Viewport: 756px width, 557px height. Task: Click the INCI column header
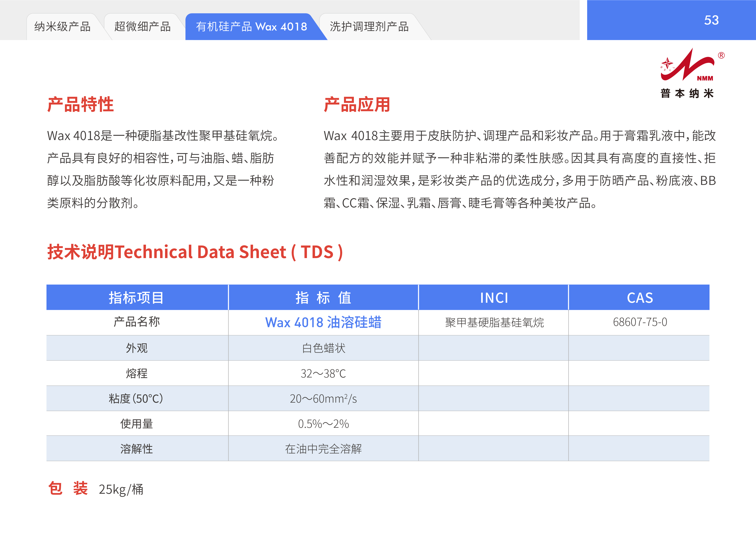(494, 298)
